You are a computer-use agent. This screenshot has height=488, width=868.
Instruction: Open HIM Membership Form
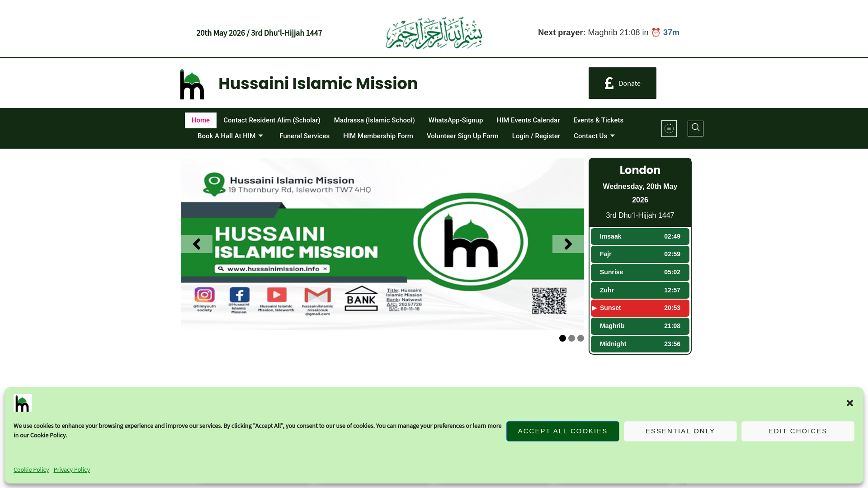[378, 136]
